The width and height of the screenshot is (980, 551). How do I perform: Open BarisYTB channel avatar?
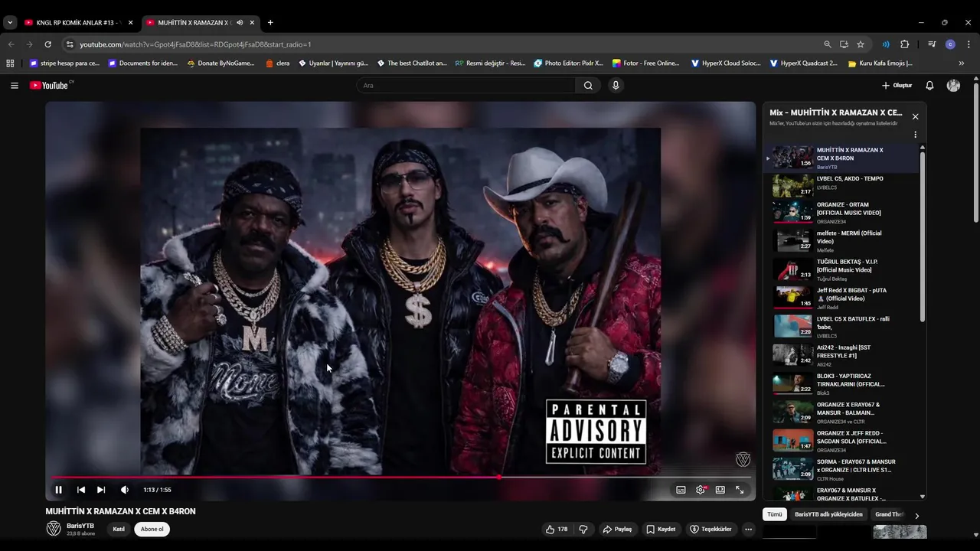coord(54,529)
